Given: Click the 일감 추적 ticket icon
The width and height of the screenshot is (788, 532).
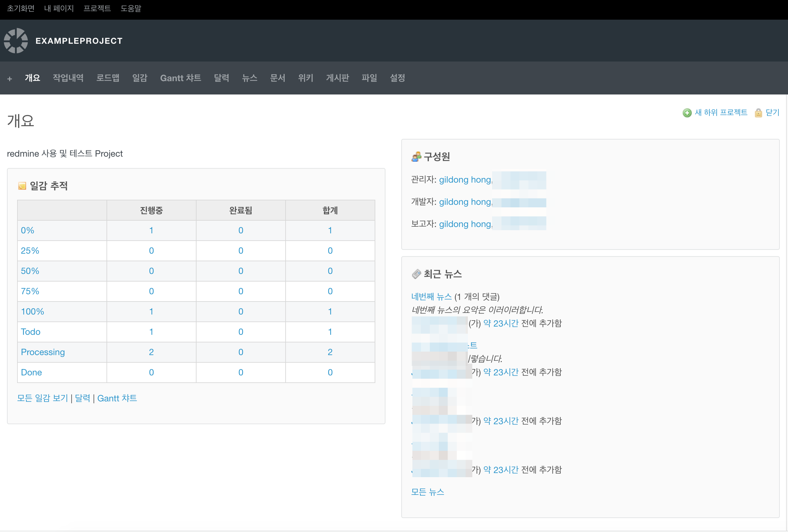Looking at the screenshot, I should (x=22, y=186).
